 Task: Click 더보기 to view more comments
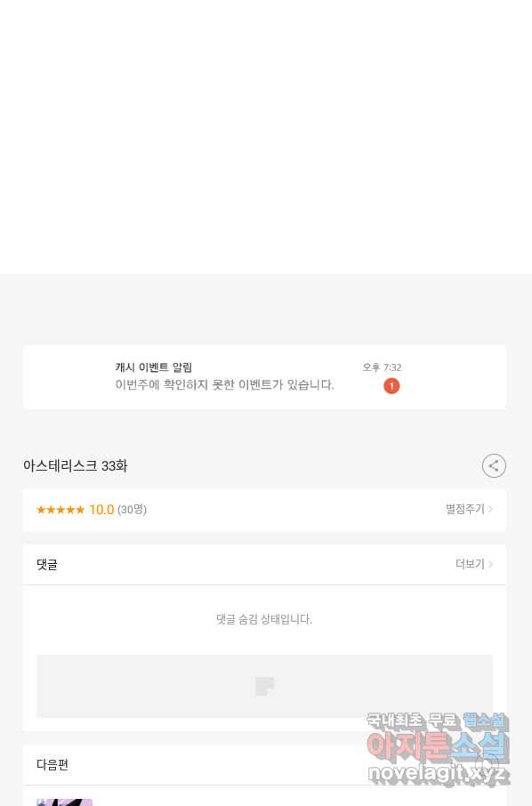pyautogui.click(x=470, y=564)
